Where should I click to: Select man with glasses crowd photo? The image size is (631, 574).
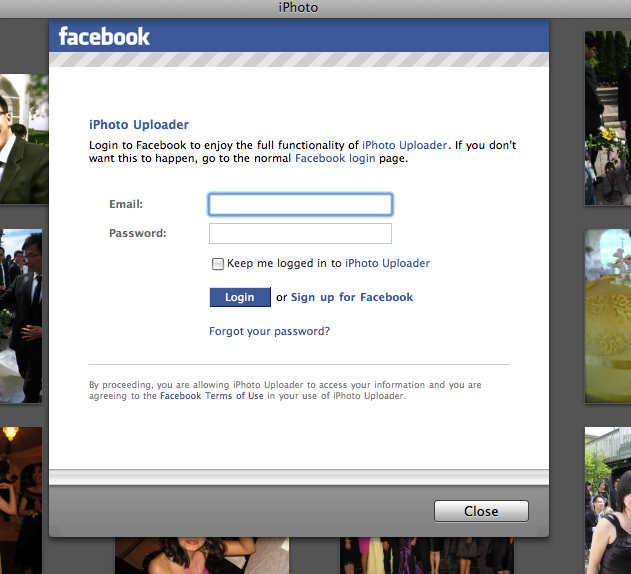21,316
